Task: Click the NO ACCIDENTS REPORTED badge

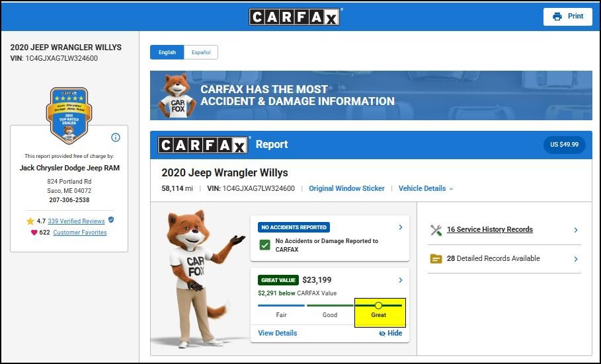Action: [294, 227]
